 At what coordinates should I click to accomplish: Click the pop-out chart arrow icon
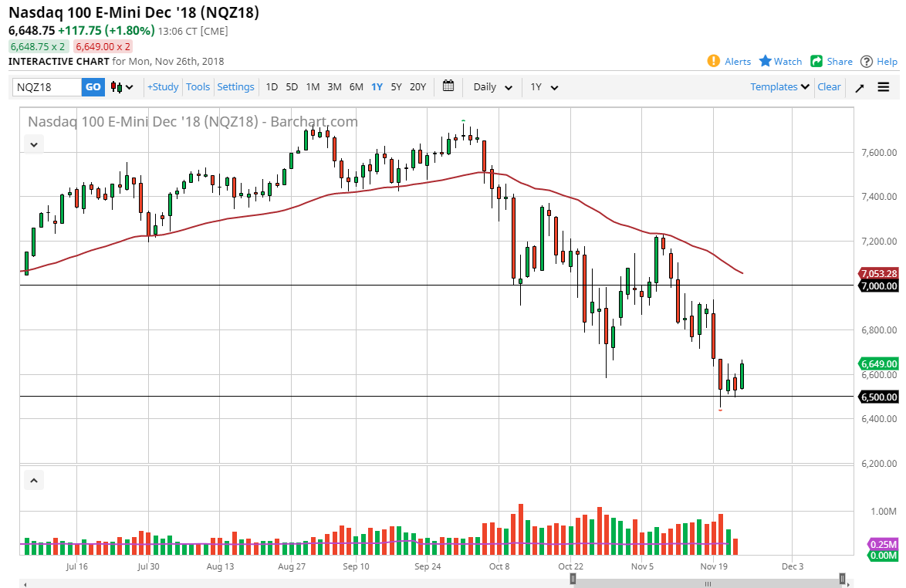click(x=859, y=87)
